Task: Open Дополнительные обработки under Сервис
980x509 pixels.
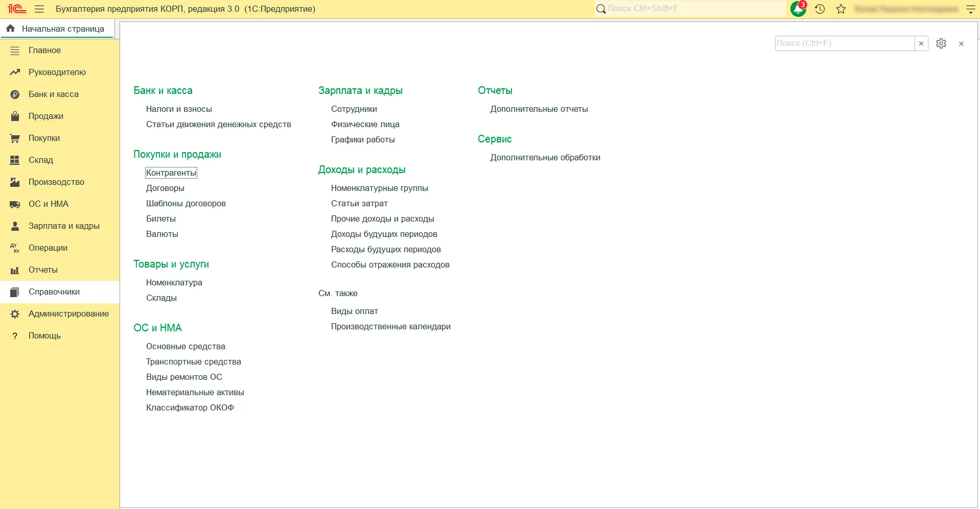Action: pyautogui.click(x=545, y=157)
